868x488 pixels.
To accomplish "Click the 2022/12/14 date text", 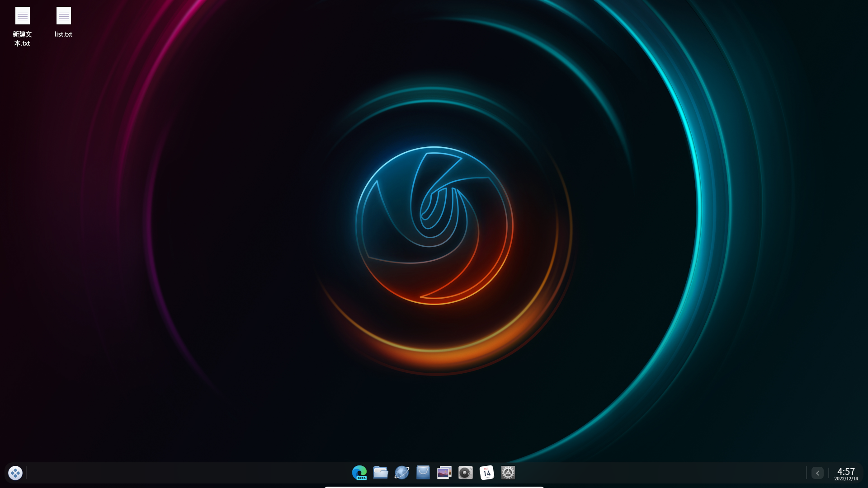I will click(846, 479).
